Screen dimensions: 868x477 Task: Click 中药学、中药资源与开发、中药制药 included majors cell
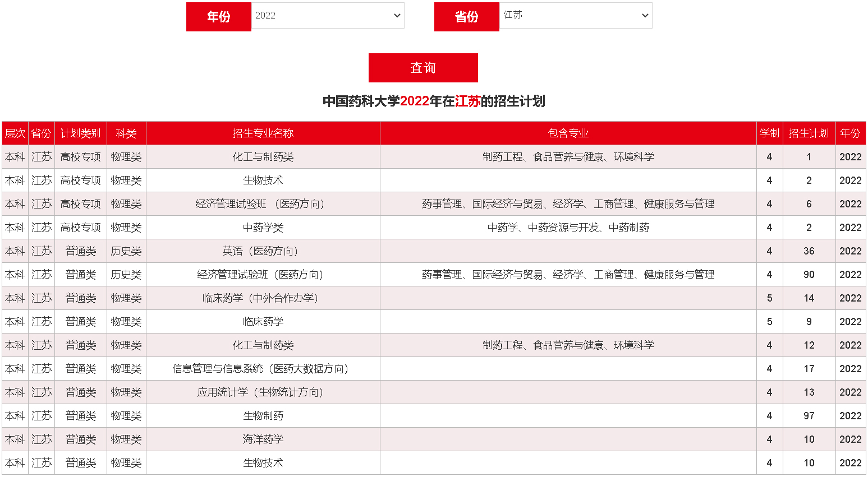point(568,228)
